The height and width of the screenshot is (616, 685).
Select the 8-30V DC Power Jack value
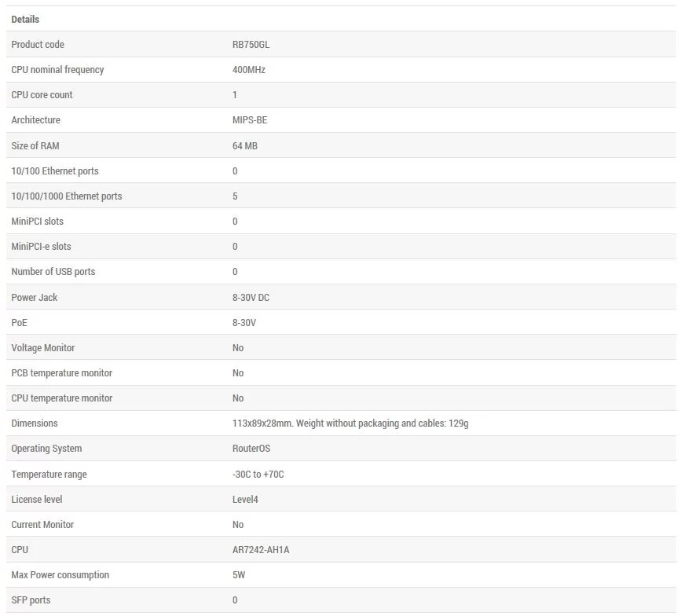coord(251,298)
